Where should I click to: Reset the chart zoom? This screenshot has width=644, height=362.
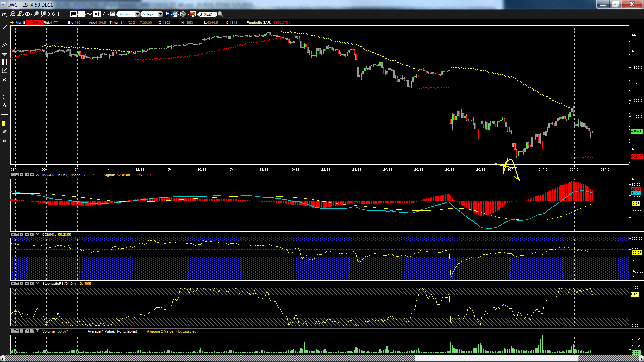coord(51,14)
